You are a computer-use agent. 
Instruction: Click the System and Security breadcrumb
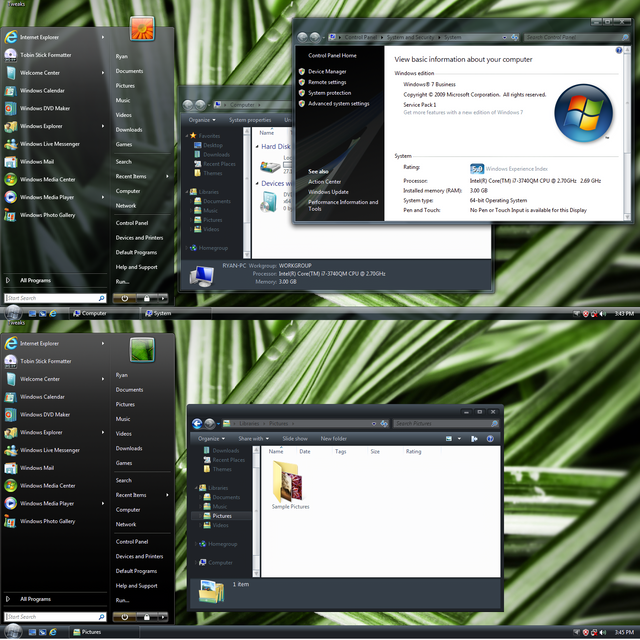click(x=410, y=37)
